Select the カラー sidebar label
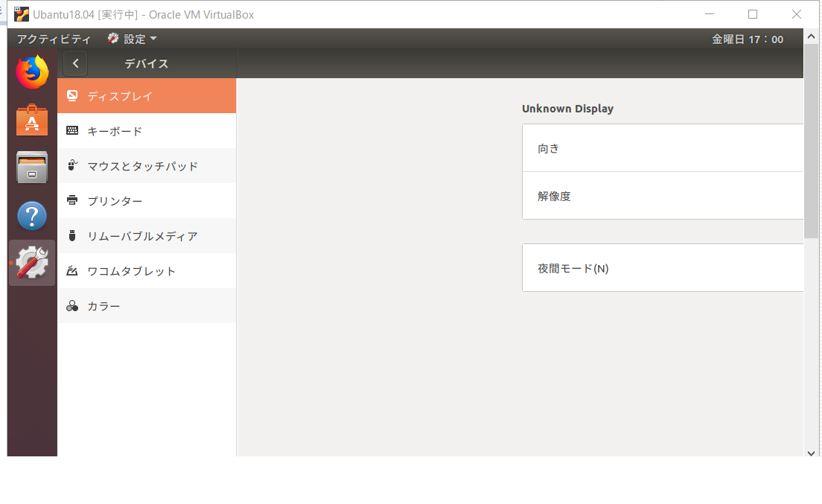 click(103, 307)
